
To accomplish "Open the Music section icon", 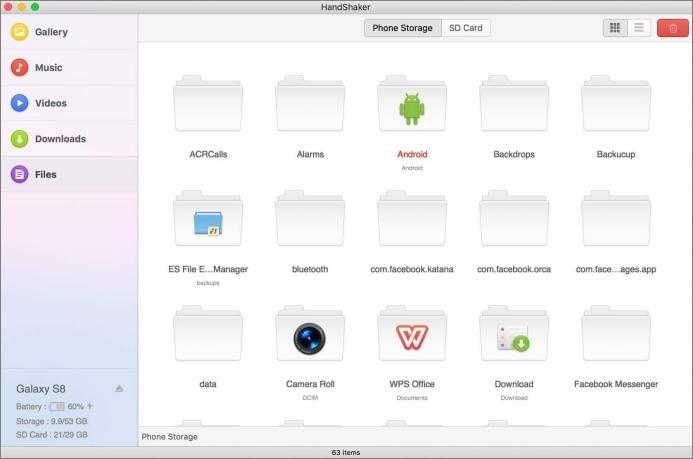I will tap(19, 67).
